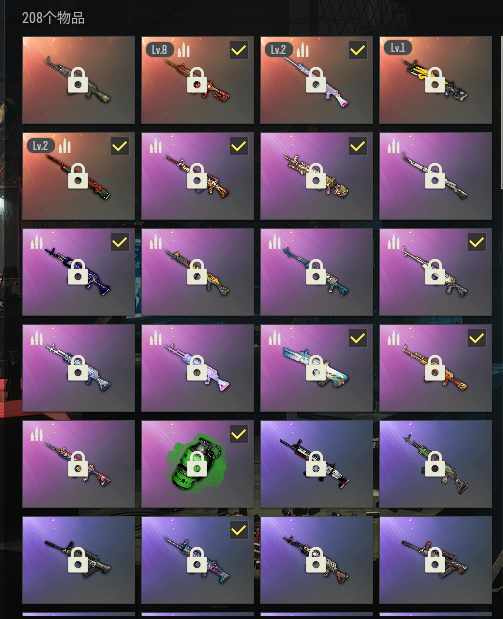Image resolution: width=503 pixels, height=619 pixels.
Task: Select the green and pink rifle skin
Action: pos(435,464)
